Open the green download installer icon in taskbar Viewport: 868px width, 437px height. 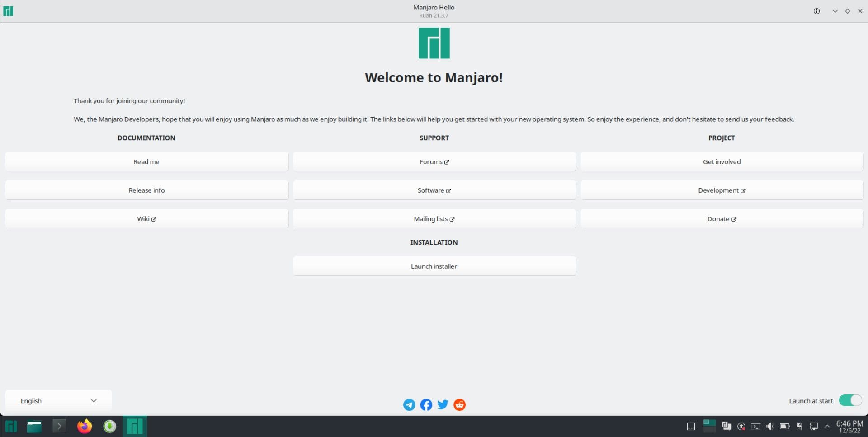pos(110,426)
